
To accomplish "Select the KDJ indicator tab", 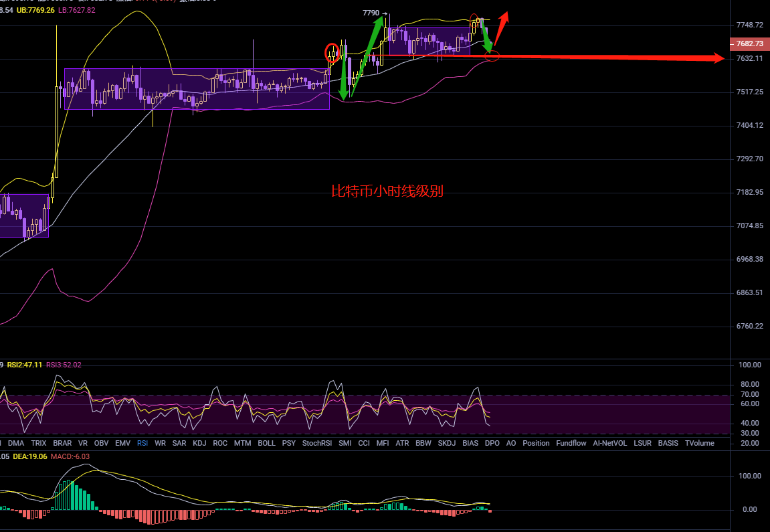I will [199, 443].
